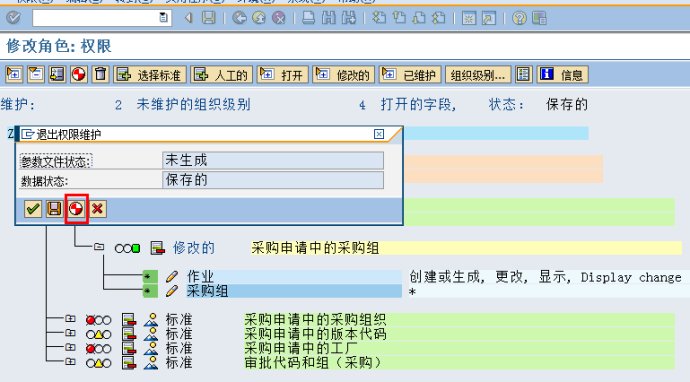690x382 pixels.
Task: Go to next page using toolbar icon
Action: pyautogui.click(x=419, y=18)
